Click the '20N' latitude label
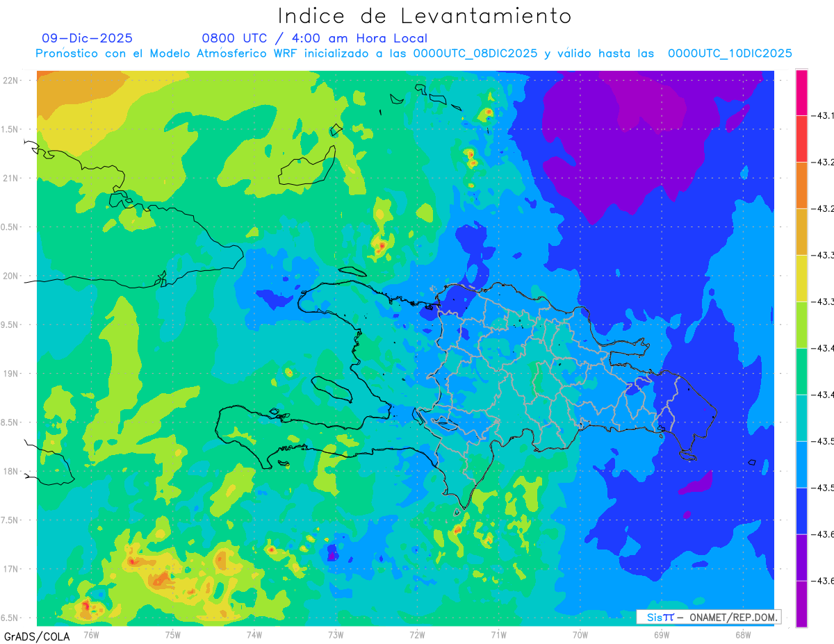Screen dimensions: 834x644 pyautogui.click(x=12, y=276)
